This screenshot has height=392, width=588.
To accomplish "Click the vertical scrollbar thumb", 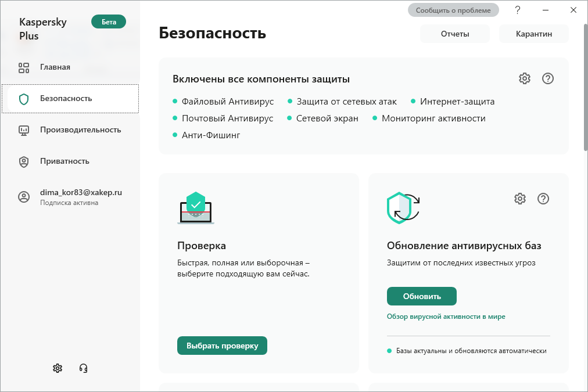I will click(585, 88).
